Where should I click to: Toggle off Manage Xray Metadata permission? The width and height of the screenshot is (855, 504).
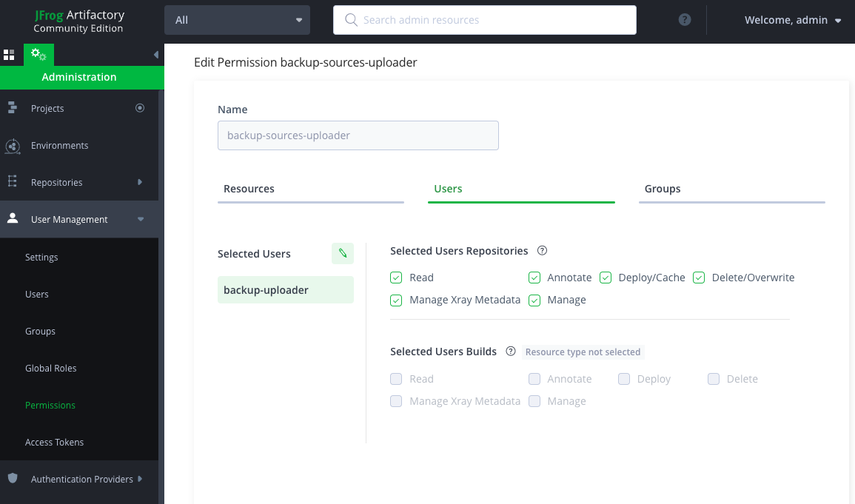point(396,300)
